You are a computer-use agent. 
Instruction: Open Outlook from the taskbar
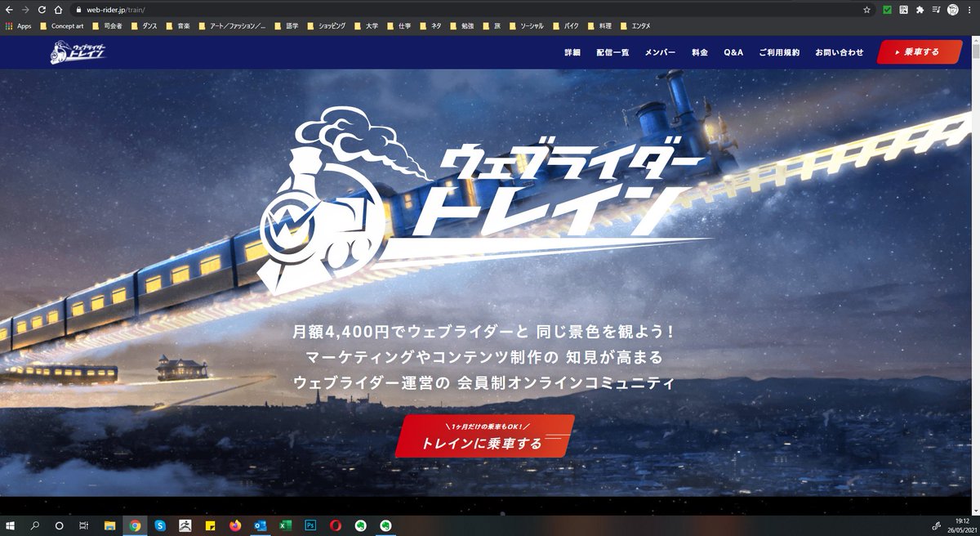click(261, 525)
